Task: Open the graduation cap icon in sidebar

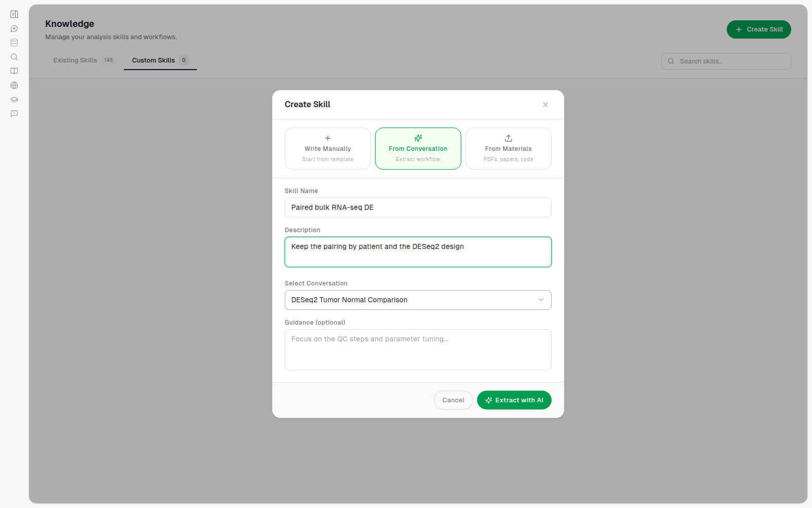Action: (x=14, y=100)
